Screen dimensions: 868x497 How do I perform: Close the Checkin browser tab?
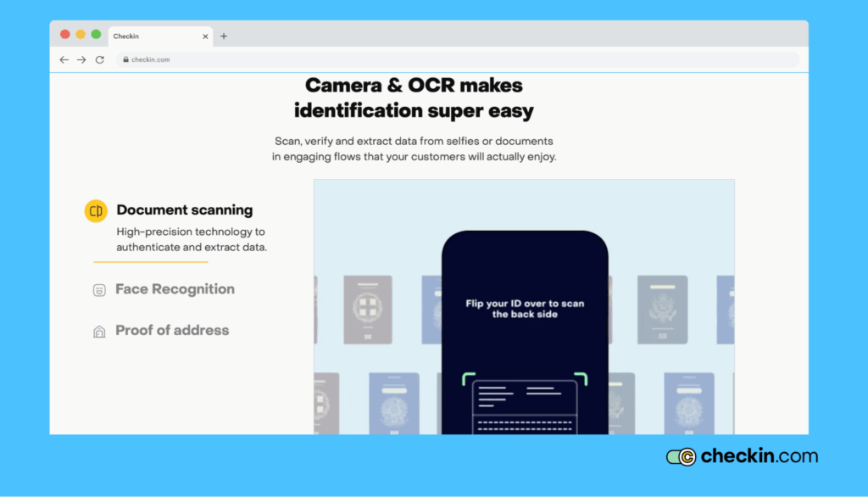[205, 36]
